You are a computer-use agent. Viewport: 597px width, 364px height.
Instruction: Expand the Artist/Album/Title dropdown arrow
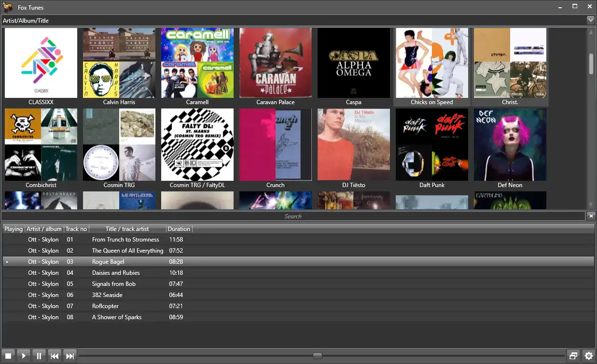point(590,20)
